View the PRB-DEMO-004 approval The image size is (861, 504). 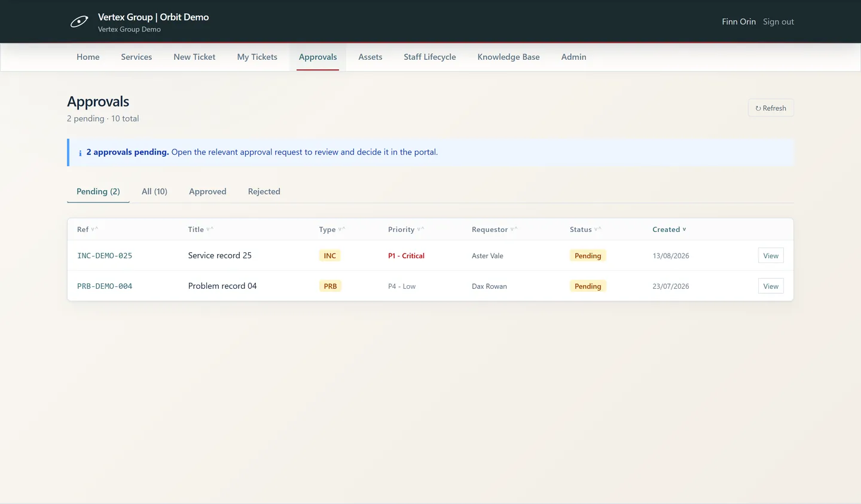tap(771, 286)
